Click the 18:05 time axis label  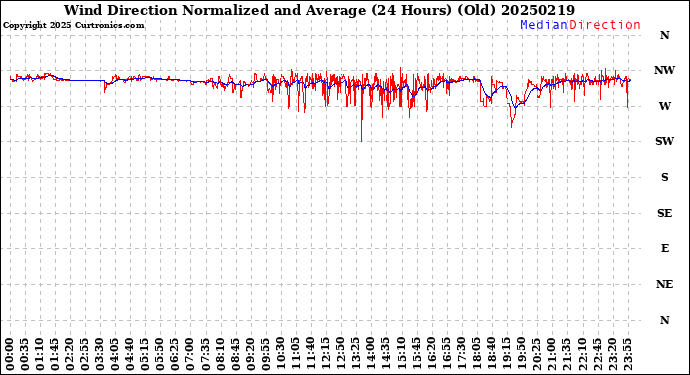click(476, 354)
